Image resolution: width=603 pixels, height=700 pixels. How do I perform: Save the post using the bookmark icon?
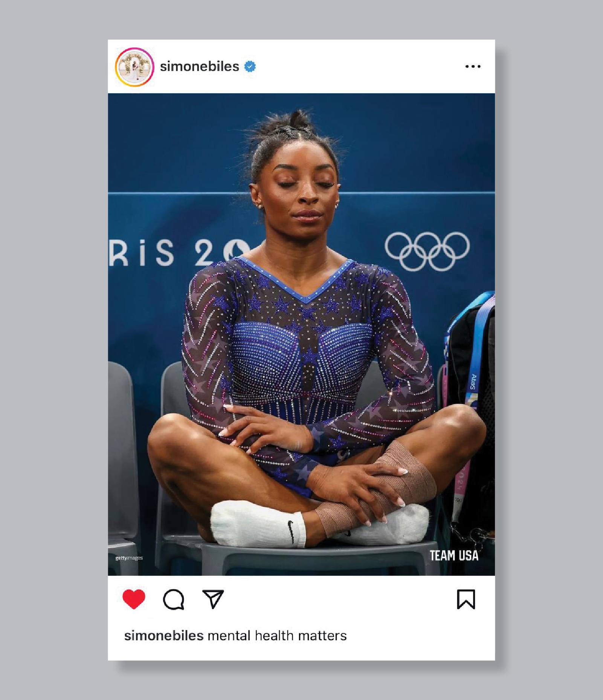pyautogui.click(x=466, y=599)
